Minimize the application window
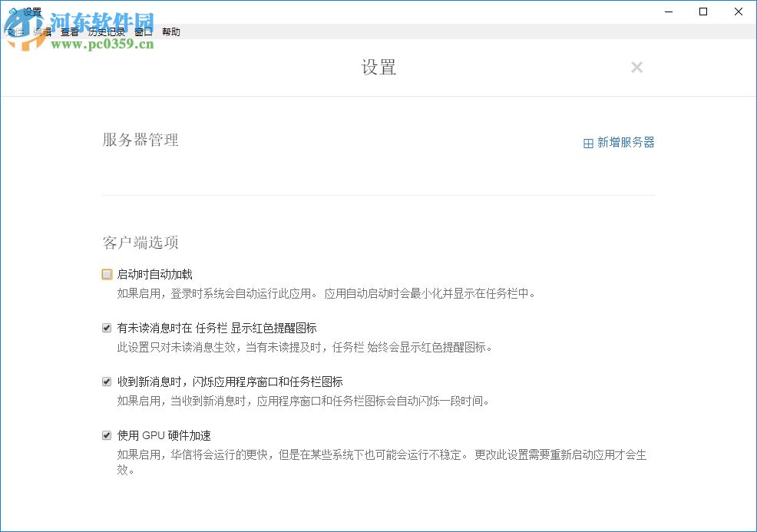 (x=669, y=12)
